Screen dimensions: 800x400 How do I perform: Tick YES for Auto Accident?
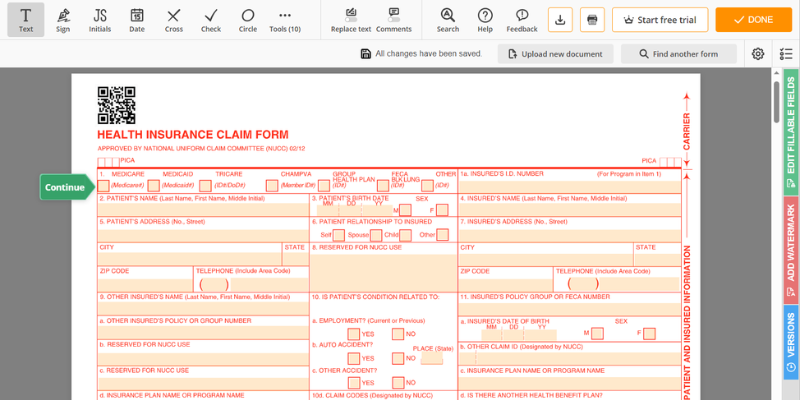pyautogui.click(x=354, y=358)
